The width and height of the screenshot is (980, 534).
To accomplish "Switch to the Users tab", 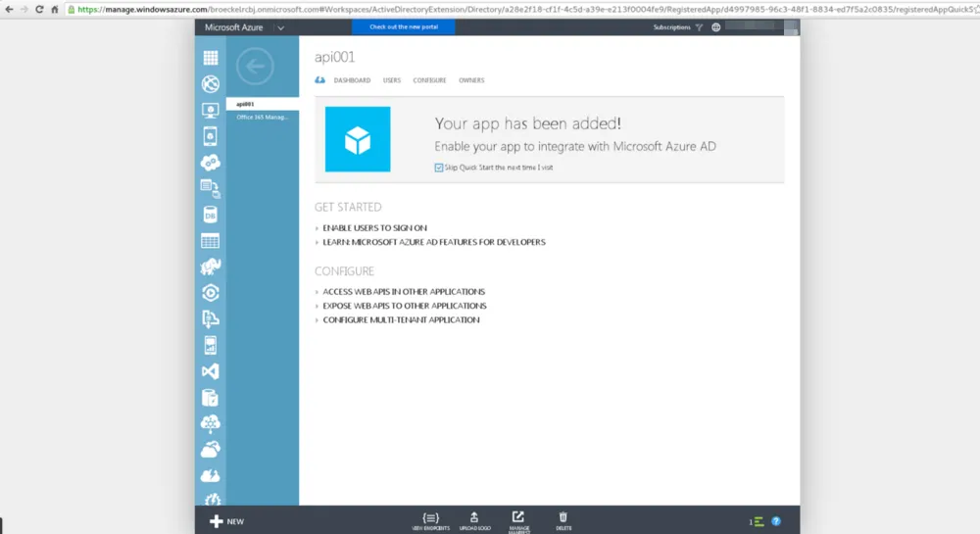I will (x=392, y=80).
